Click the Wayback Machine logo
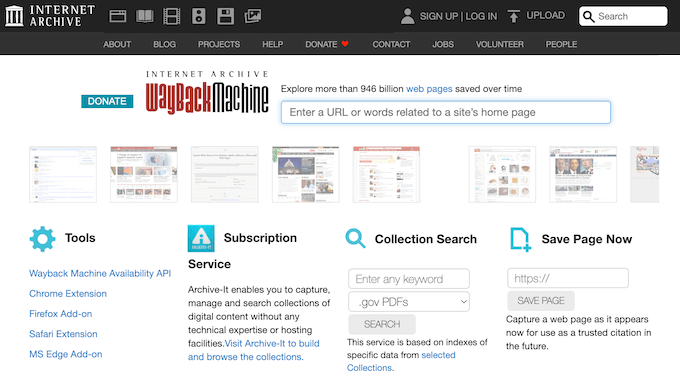Image resolution: width=680 pixels, height=384 pixels. click(x=207, y=92)
